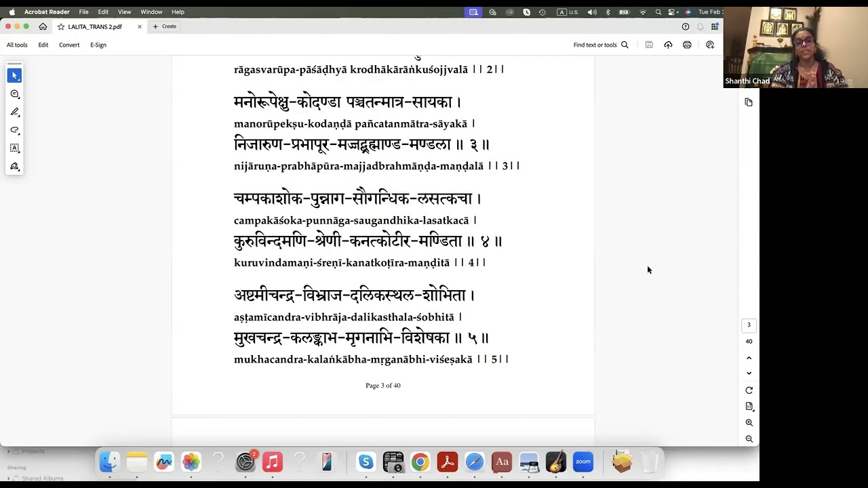Open Spotlight search in menu bar
The width and height of the screenshot is (868, 488).
(x=658, y=12)
